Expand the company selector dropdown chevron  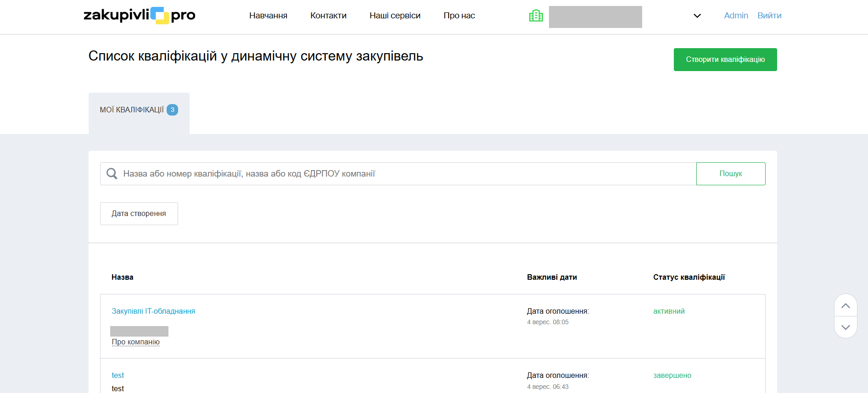(697, 16)
